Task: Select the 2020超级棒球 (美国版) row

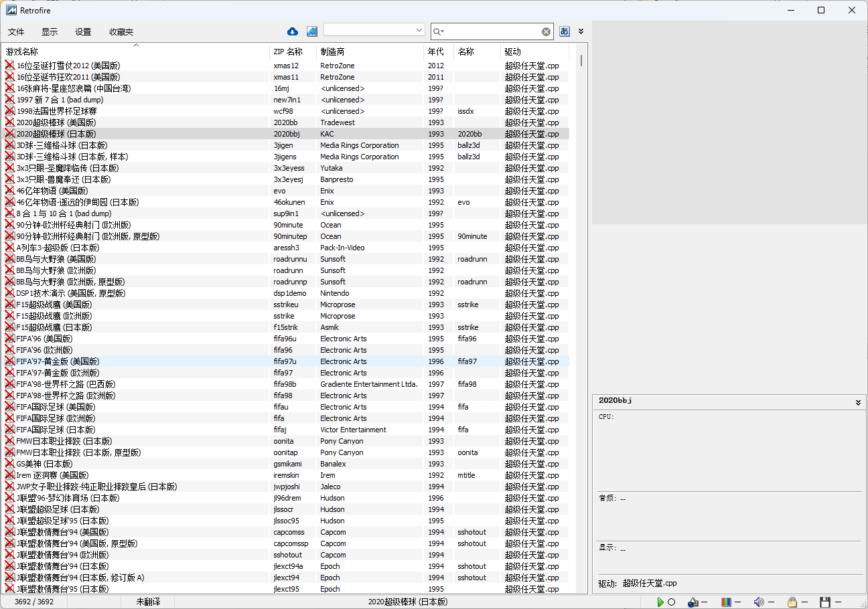Action: pyautogui.click(x=286, y=122)
